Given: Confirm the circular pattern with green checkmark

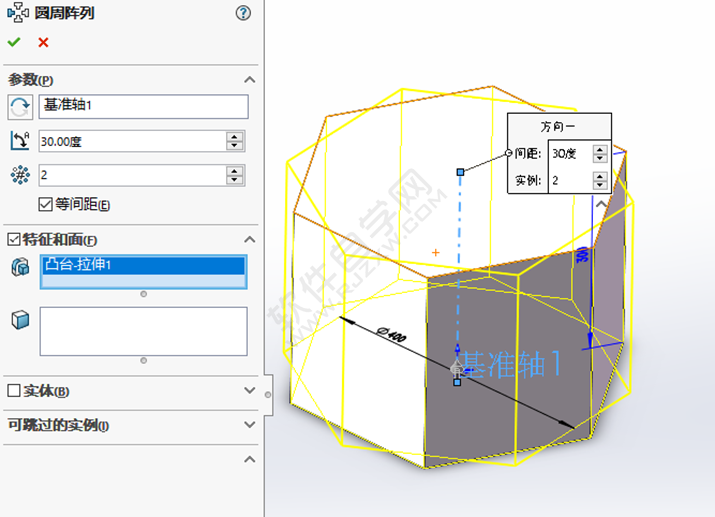Looking at the screenshot, I should tap(14, 42).
